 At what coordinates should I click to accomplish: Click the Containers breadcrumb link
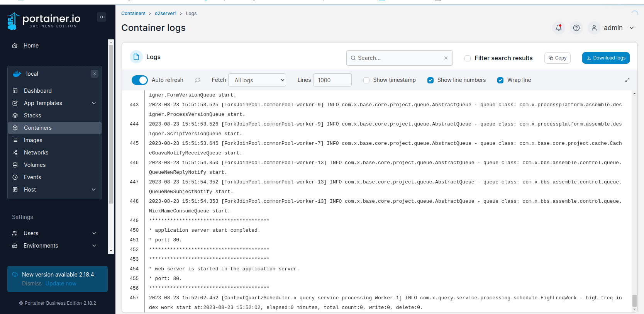[133, 14]
